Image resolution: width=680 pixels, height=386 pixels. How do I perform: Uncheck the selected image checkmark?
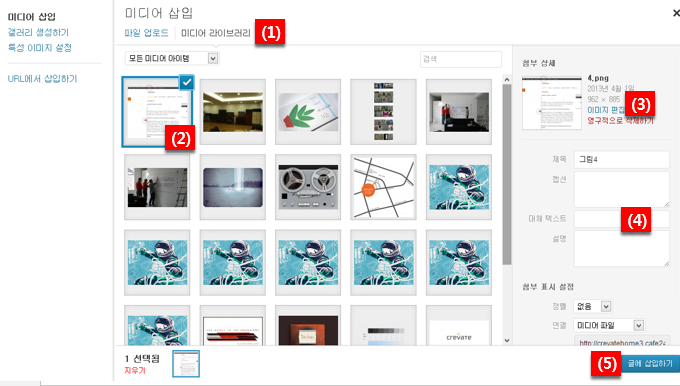[187, 82]
